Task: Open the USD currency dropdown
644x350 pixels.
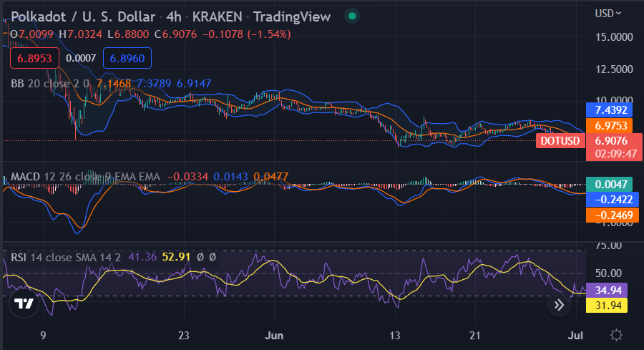Action: coord(608,14)
